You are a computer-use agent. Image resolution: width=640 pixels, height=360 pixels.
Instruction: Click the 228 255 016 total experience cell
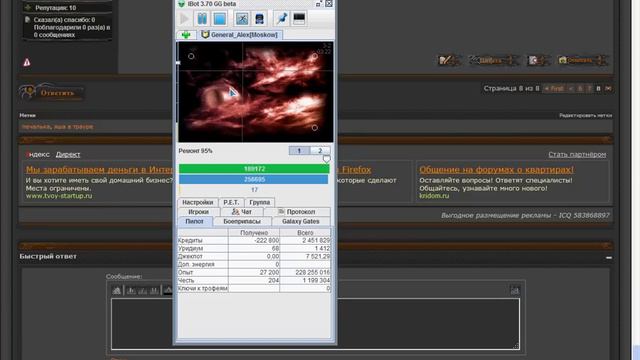[x=305, y=272]
